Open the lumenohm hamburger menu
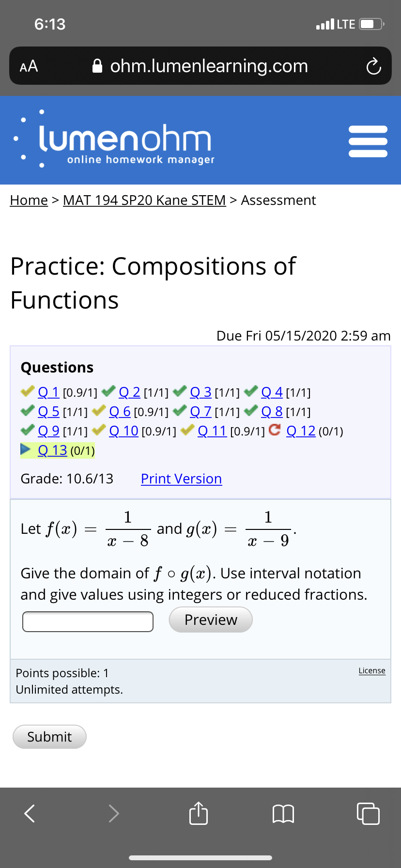401x868 pixels. click(368, 141)
